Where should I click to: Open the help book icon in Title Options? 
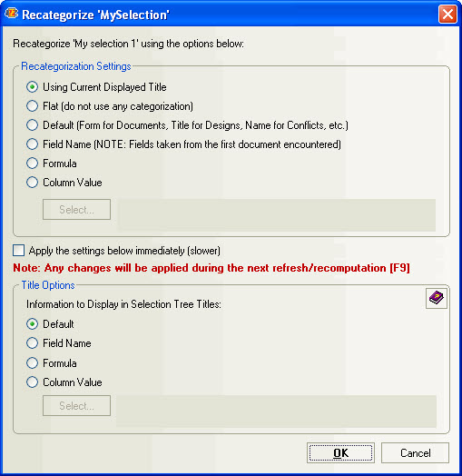(x=437, y=299)
